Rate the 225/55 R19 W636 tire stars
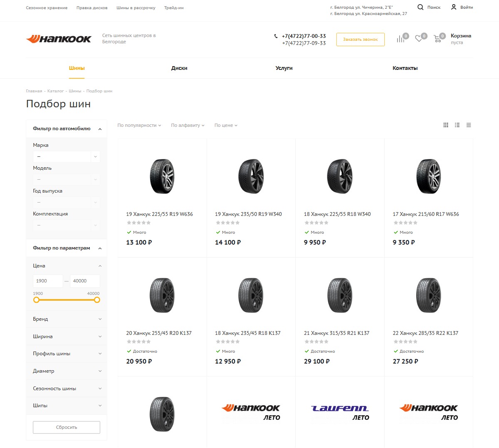The width and height of the screenshot is (499, 448). coord(138,223)
